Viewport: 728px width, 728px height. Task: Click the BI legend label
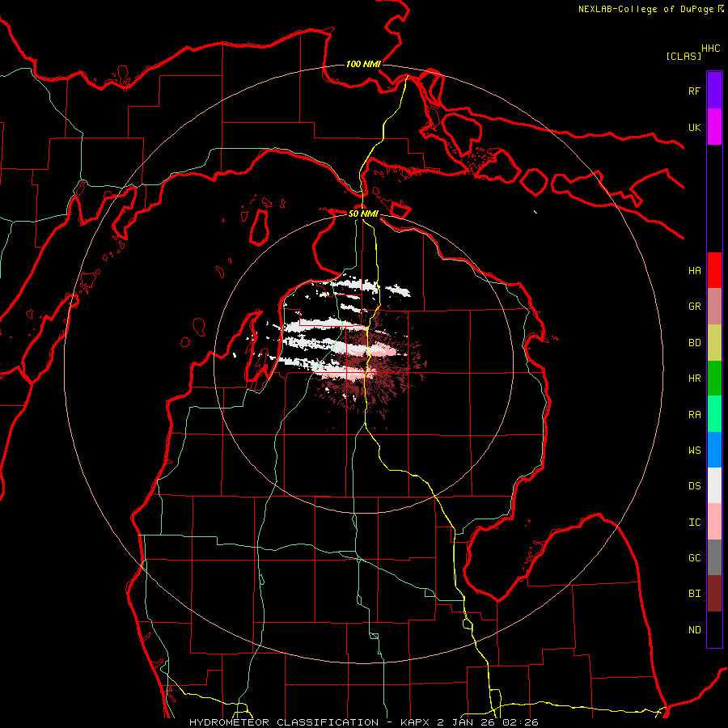tap(694, 594)
